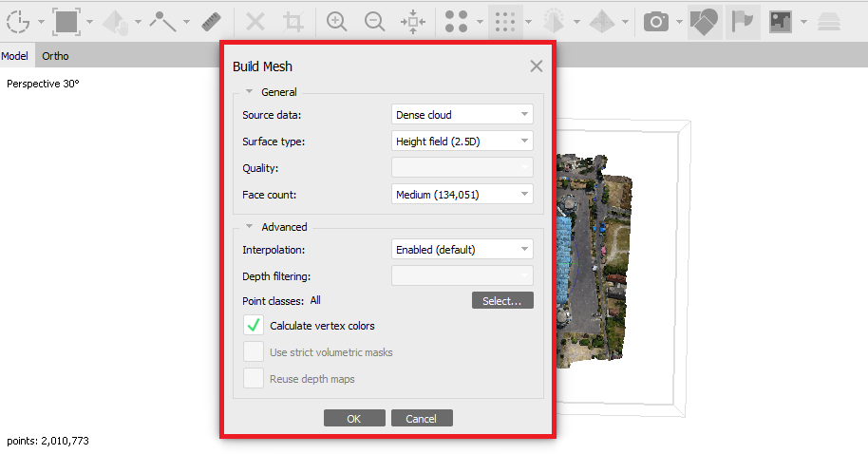Zoom out using the magnifier minus icon
This screenshot has width=868, height=454.
375,22
